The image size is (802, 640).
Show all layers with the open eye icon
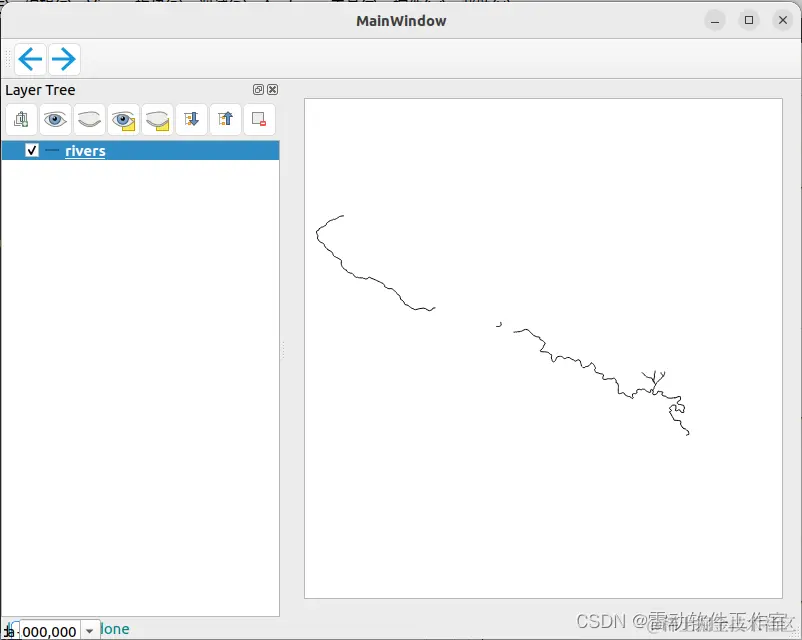(x=55, y=119)
